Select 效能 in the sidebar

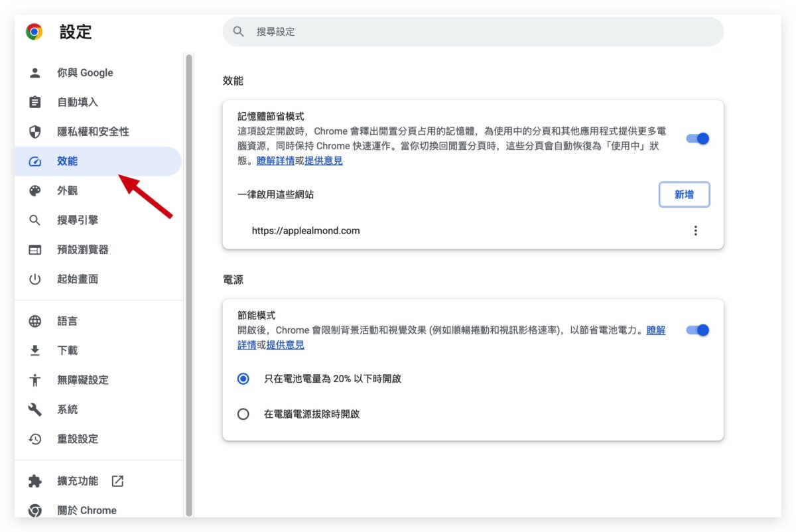click(98, 161)
